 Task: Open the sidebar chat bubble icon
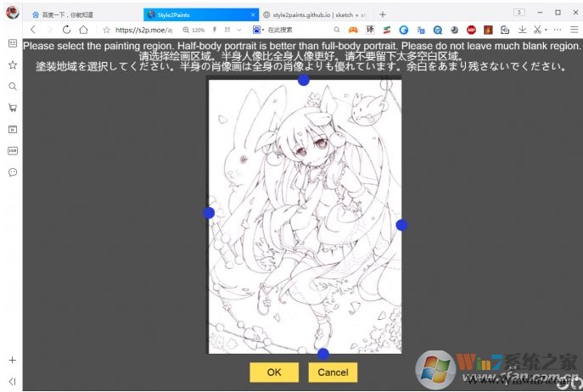[x=13, y=172]
